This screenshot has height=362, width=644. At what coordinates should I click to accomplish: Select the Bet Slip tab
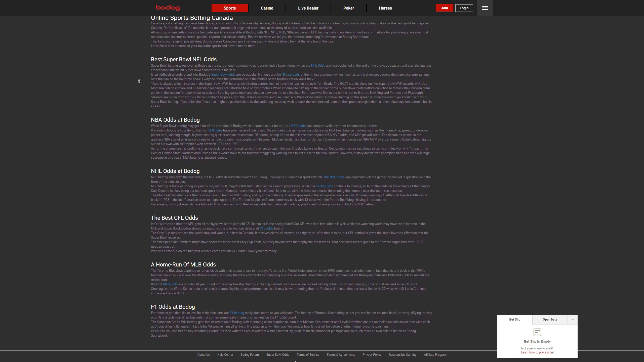pos(514,320)
